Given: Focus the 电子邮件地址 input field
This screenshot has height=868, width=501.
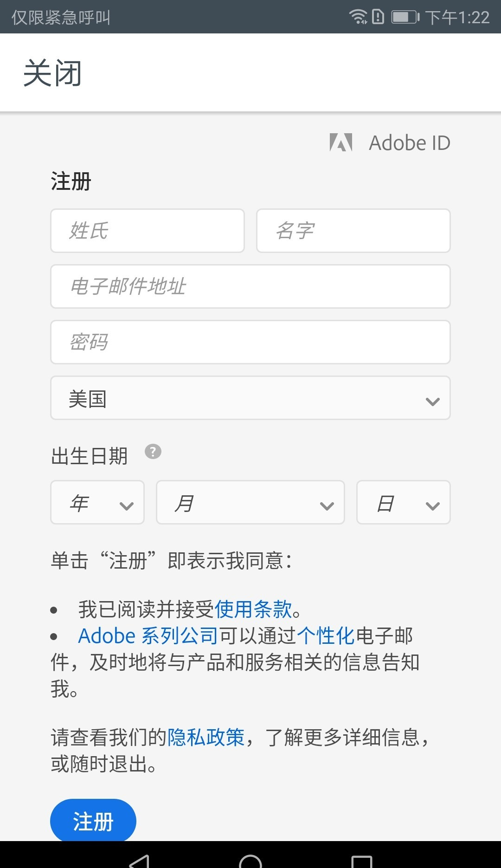Looking at the screenshot, I should pyautogui.click(x=250, y=287).
